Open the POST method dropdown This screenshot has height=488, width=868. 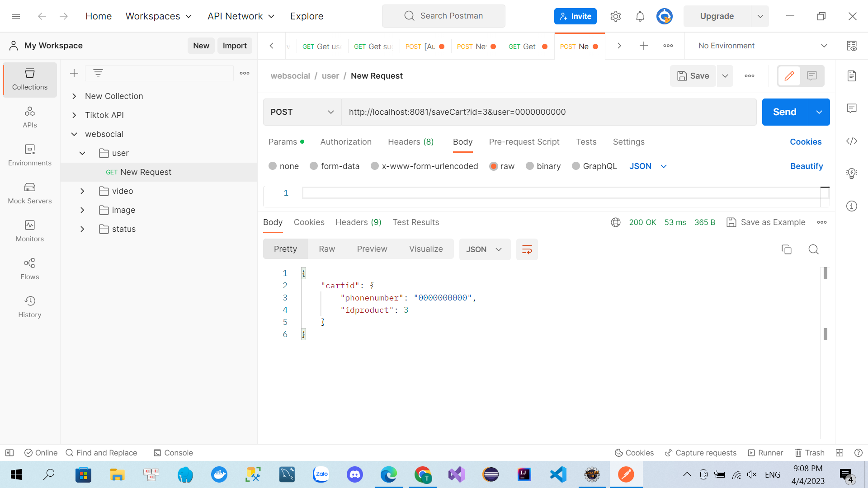click(x=302, y=112)
